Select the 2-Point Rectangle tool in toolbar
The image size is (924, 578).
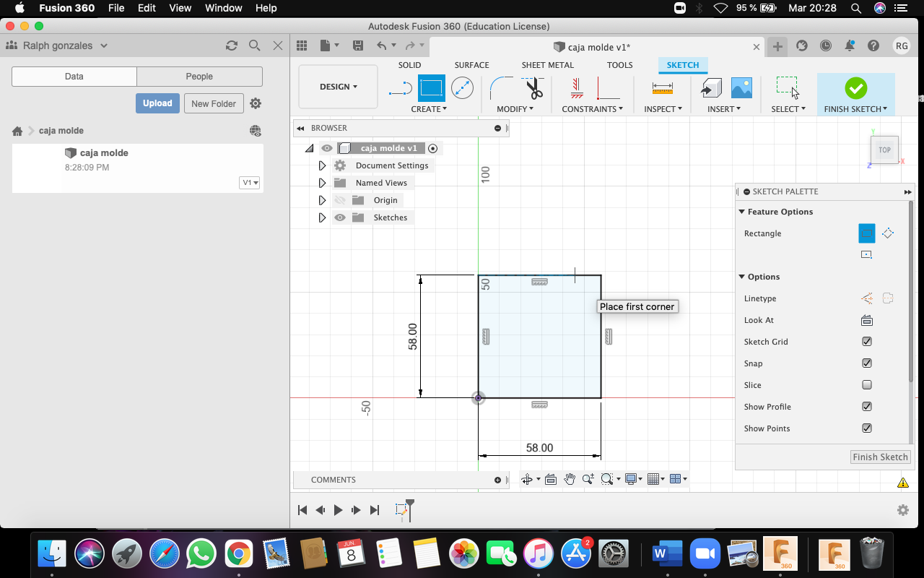point(431,88)
